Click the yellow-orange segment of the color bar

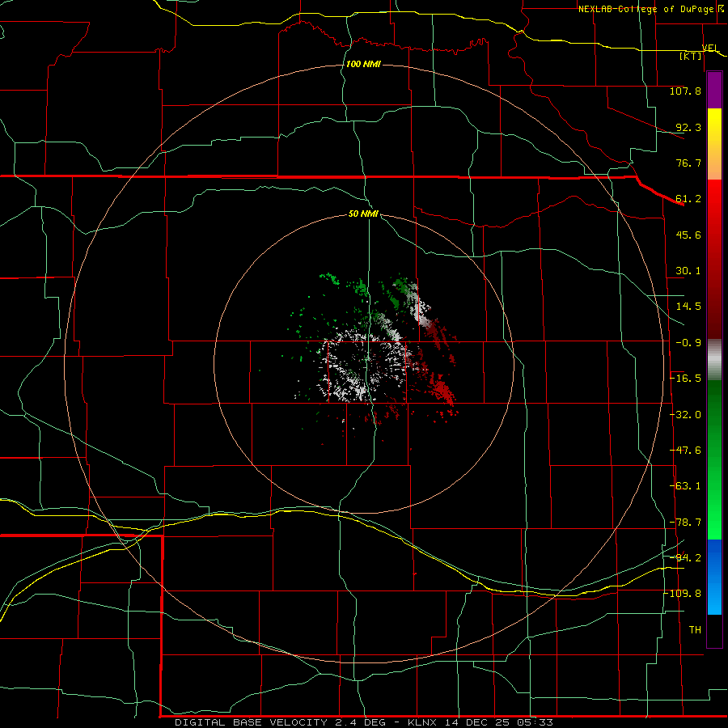[x=714, y=144]
